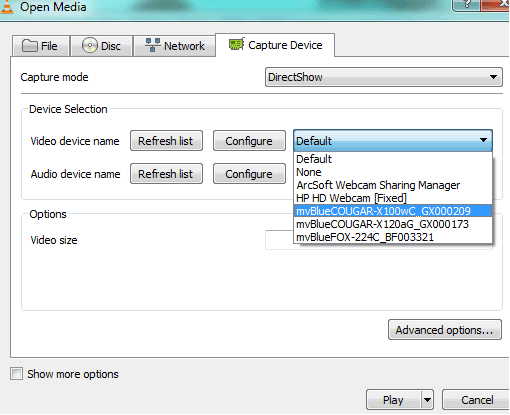Select mvBlueCOUGAR-X100wC_GX000209 device
The image size is (510, 415).
pyautogui.click(x=393, y=211)
